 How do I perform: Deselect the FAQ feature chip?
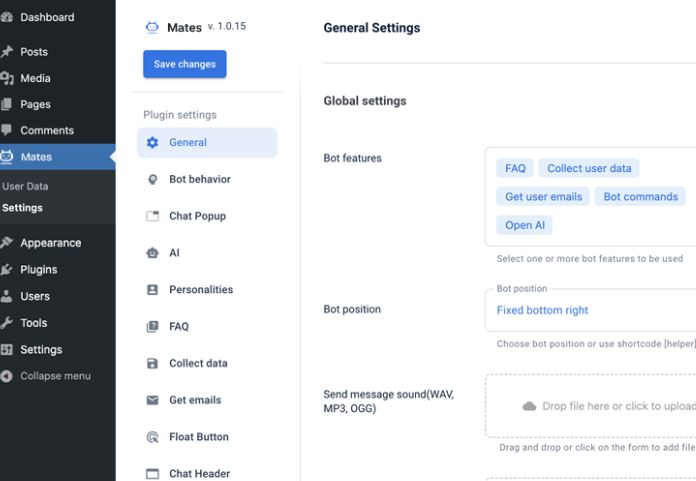pos(515,168)
